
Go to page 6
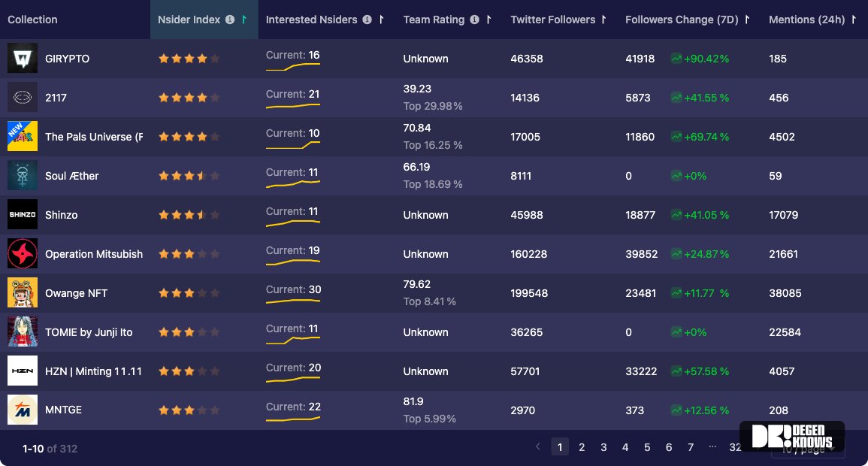(x=669, y=447)
